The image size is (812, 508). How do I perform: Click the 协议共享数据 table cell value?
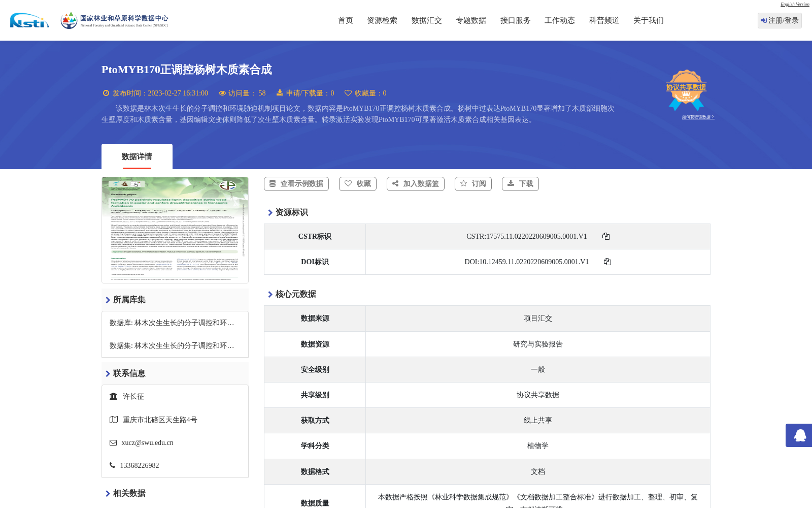pos(538,395)
